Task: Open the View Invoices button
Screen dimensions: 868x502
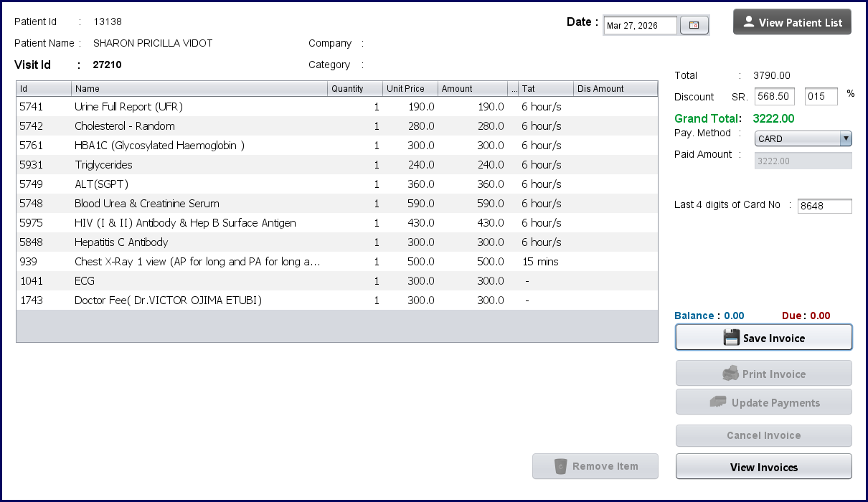Action: click(763, 467)
